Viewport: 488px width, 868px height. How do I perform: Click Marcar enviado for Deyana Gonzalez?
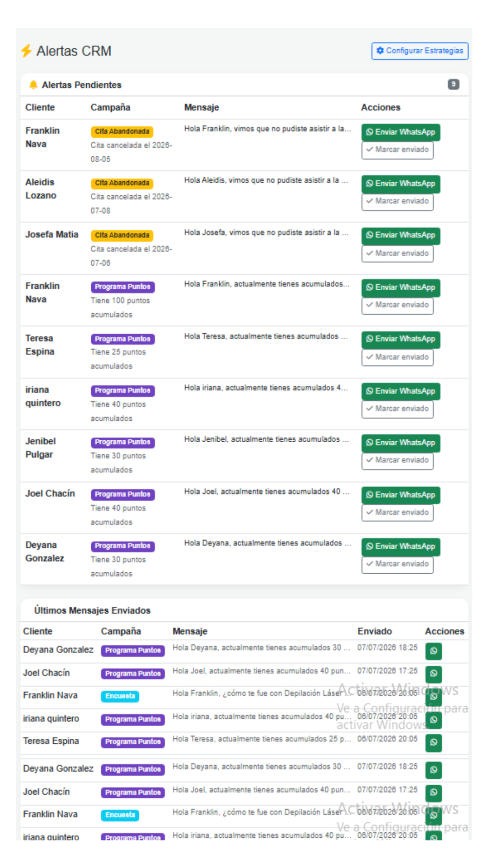[398, 564]
